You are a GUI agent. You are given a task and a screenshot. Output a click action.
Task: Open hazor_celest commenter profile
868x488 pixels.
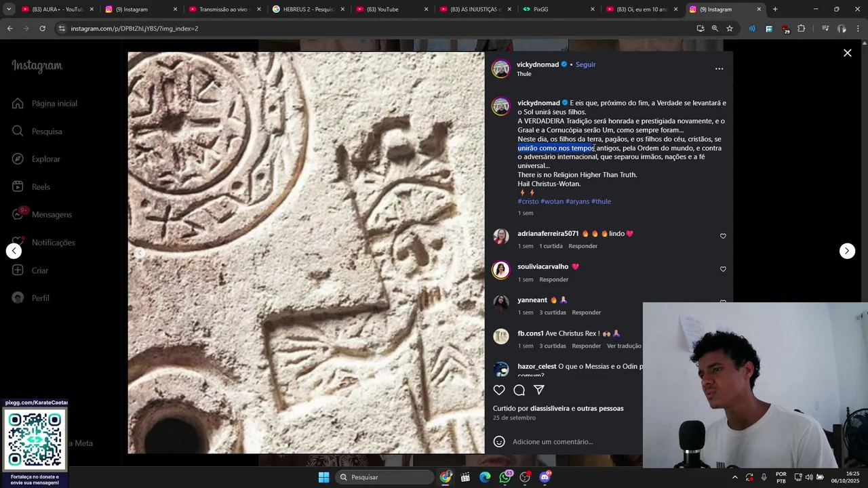(x=536, y=367)
